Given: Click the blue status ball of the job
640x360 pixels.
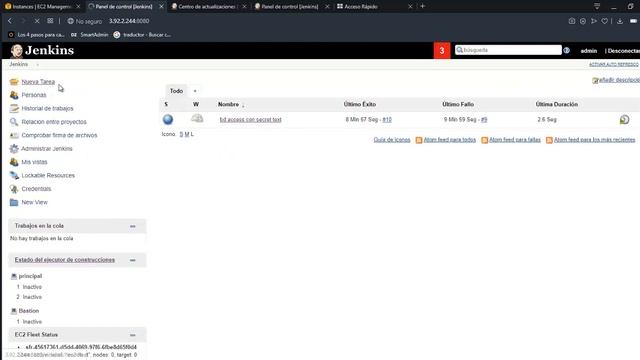Looking at the screenshot, I should click(x=168, y=119).
